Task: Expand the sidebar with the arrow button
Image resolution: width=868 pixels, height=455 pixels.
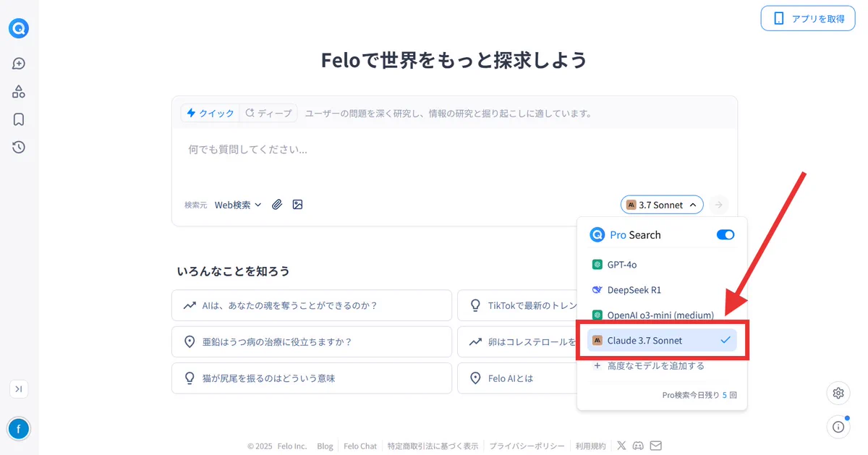Action: click(19, 389)
